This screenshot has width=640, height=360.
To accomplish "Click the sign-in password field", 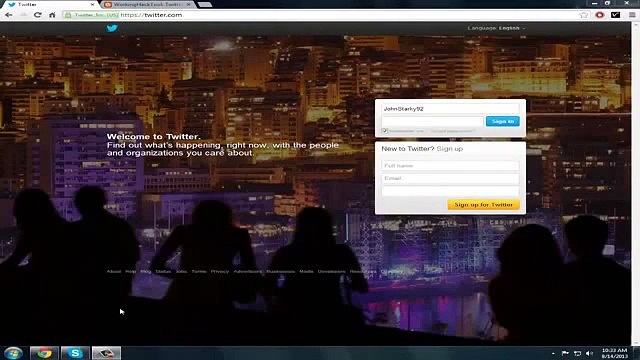I will pos(433,121).
